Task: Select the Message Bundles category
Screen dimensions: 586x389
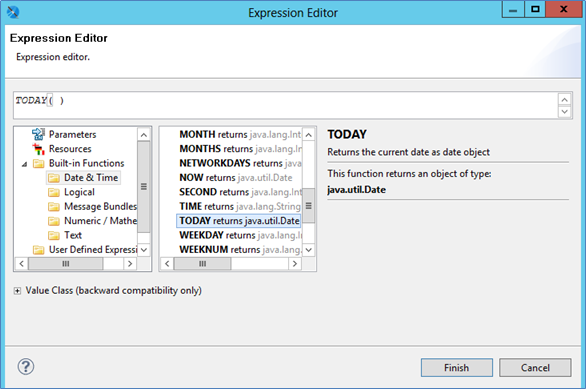Action: 101,206
